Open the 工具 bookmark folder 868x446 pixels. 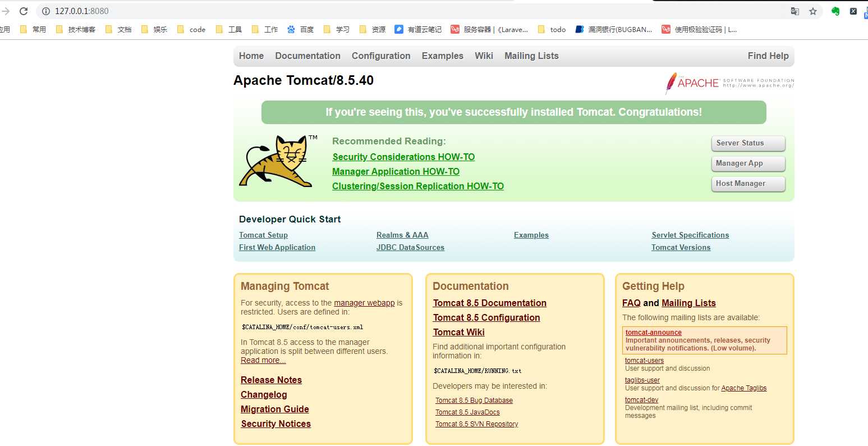point(229,29)
